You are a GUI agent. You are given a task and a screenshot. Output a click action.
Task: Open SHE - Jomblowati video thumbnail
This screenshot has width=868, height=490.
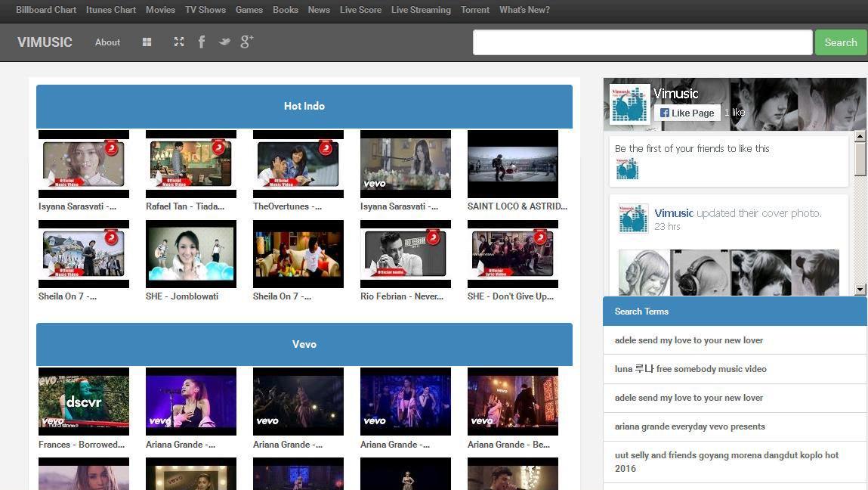click(191, 254)
